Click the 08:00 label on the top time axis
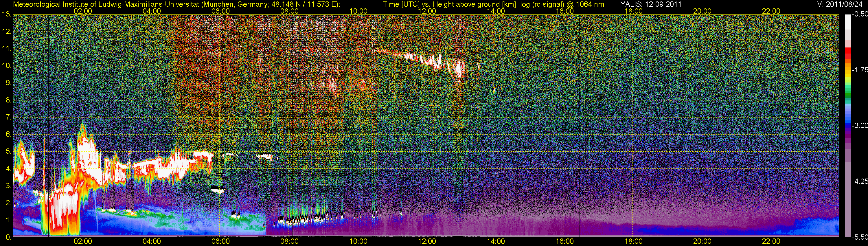The width and height of the screenshot is (868, 246). point(289,11)
